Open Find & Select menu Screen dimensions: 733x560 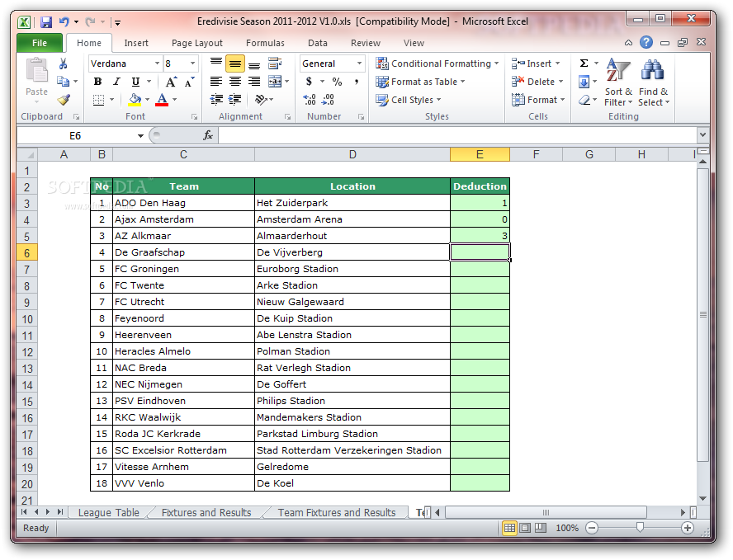[654, 82]
